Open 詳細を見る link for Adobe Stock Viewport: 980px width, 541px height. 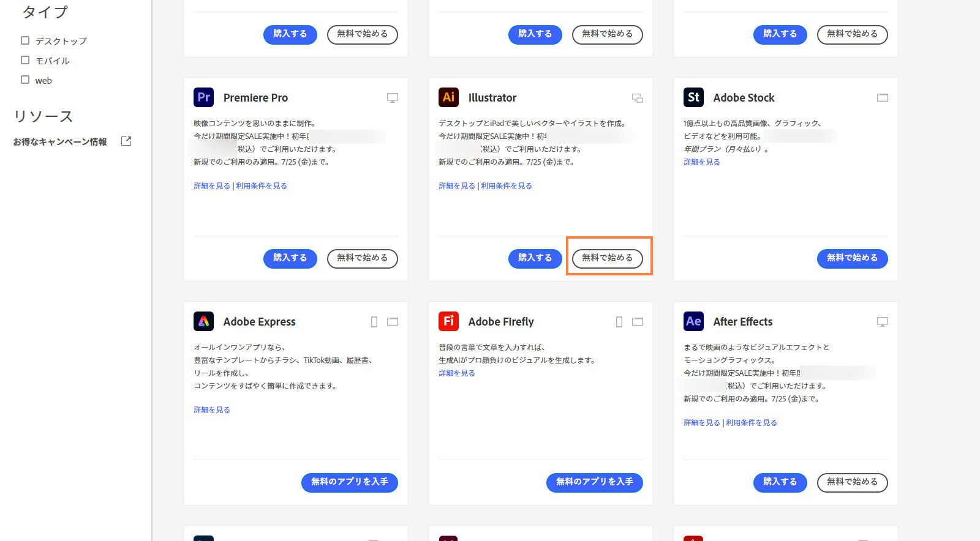point(702,162)
